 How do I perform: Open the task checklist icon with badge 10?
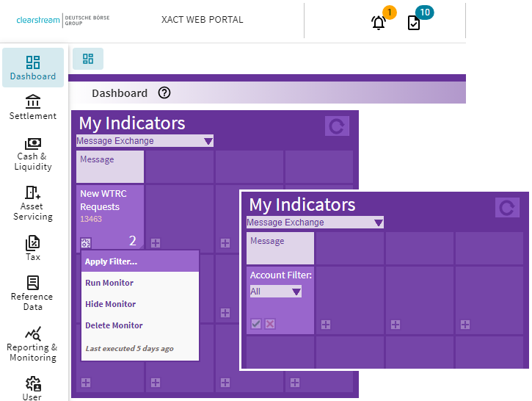click(x=414, y=22)
